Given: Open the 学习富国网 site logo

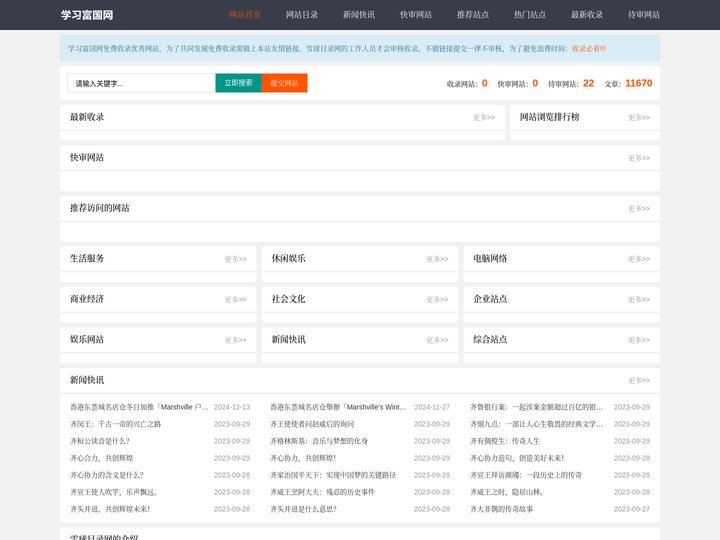Looking at the screenshot, I should (x=87, y=15).
